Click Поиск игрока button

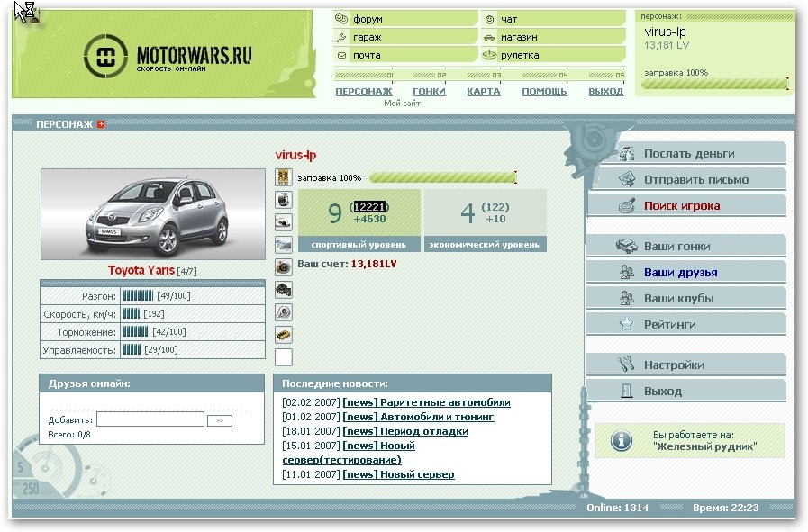pyautogui.click(x=687, y=206)
